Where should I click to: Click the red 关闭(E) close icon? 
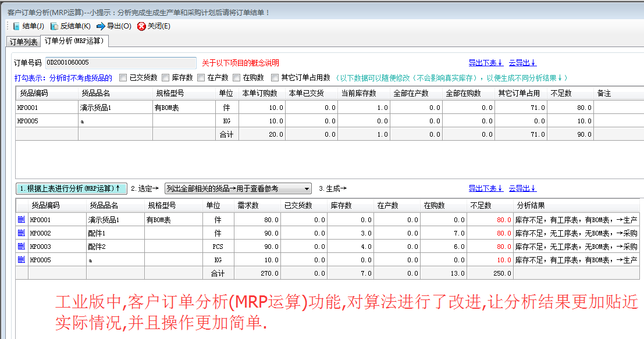click(x=140, y=26)
